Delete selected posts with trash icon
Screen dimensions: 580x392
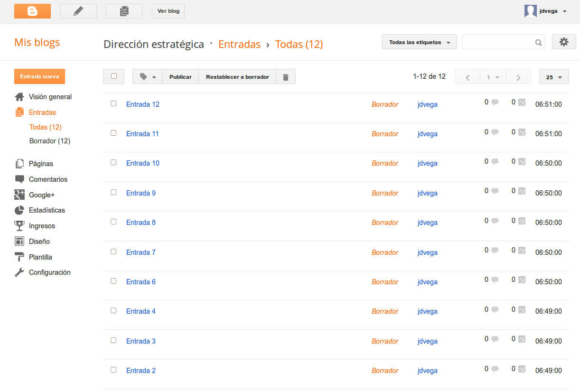coord(286,77)
